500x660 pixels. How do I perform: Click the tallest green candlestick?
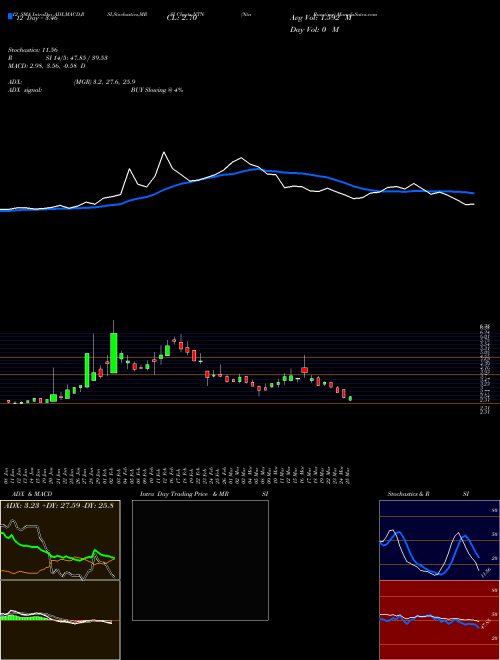(x=114, y=353)
